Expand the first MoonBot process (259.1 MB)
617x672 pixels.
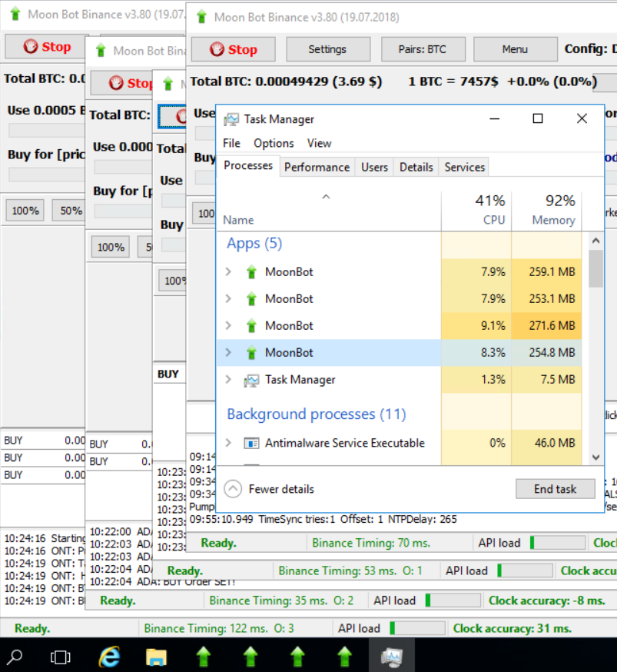coord(228,271)
